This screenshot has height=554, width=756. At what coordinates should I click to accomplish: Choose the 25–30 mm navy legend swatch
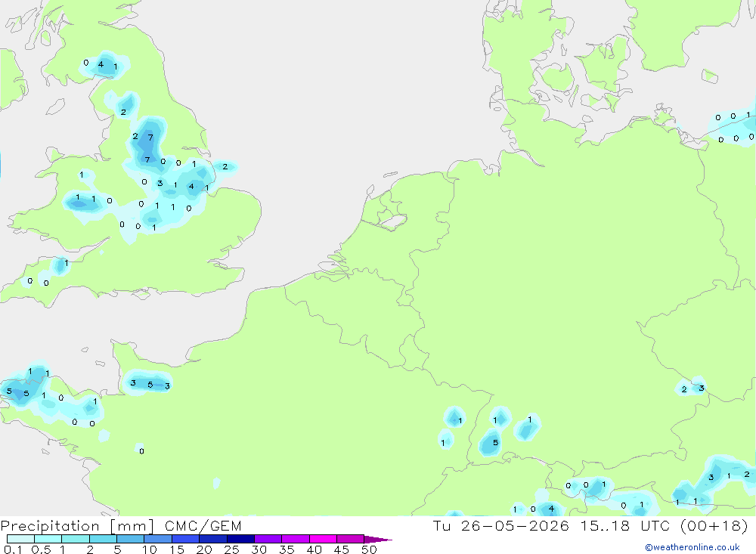pyautogui.click(x=240, y=539)
